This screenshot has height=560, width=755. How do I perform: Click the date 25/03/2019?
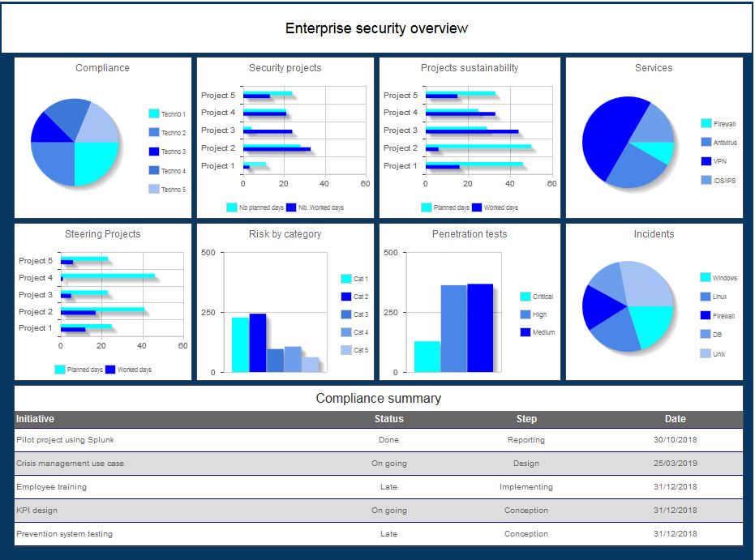[675, 464]
